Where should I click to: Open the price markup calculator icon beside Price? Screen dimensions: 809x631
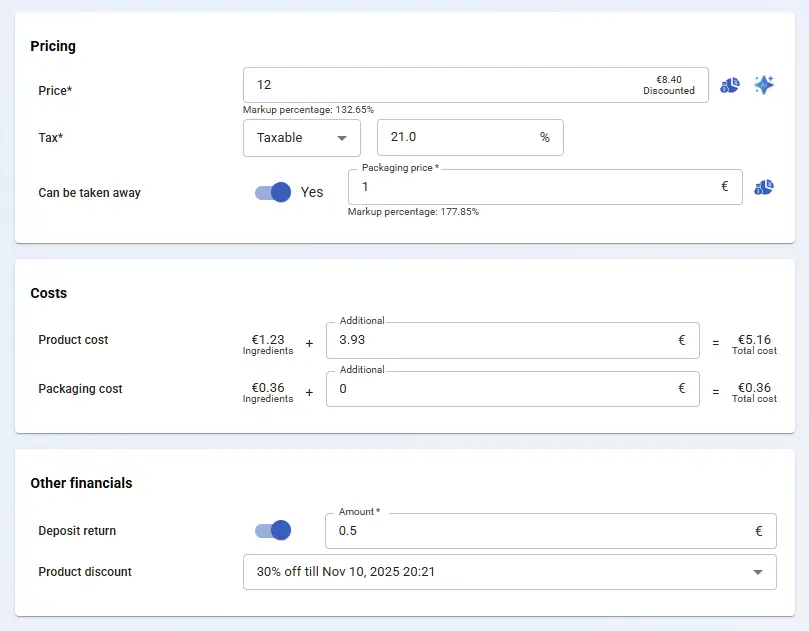730,85
